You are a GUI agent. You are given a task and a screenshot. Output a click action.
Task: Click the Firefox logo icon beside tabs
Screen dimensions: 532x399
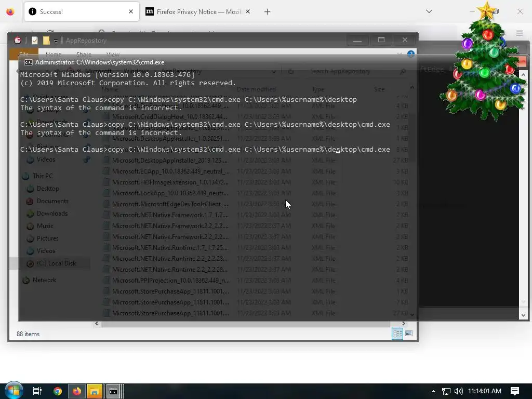click(10, 11)
